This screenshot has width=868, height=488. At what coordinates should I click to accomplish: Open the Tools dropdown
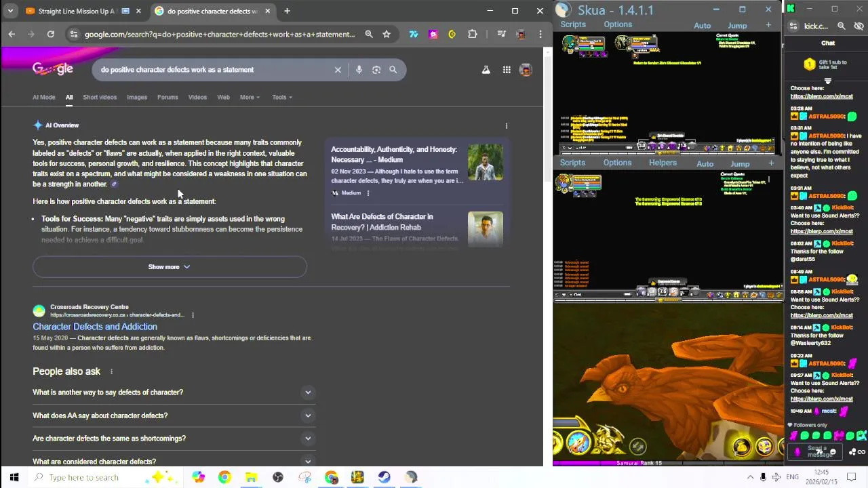click(x=282, y=97)
